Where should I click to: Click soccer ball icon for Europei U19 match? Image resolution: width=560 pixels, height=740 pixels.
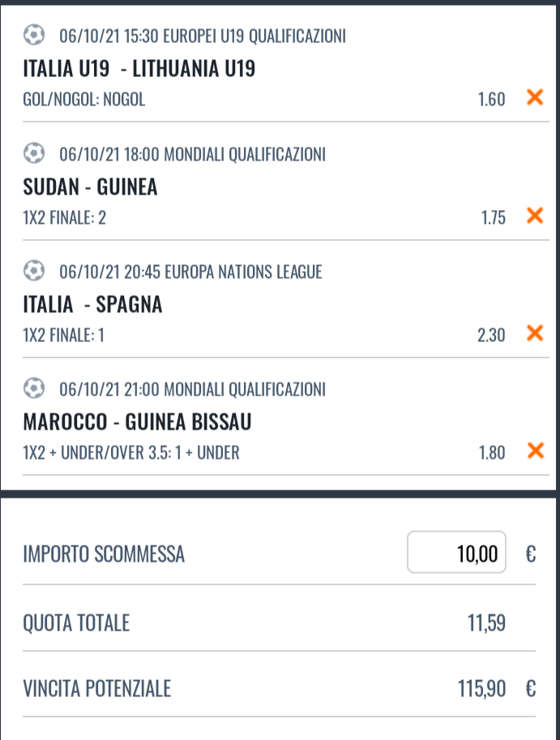pos(34,35)
